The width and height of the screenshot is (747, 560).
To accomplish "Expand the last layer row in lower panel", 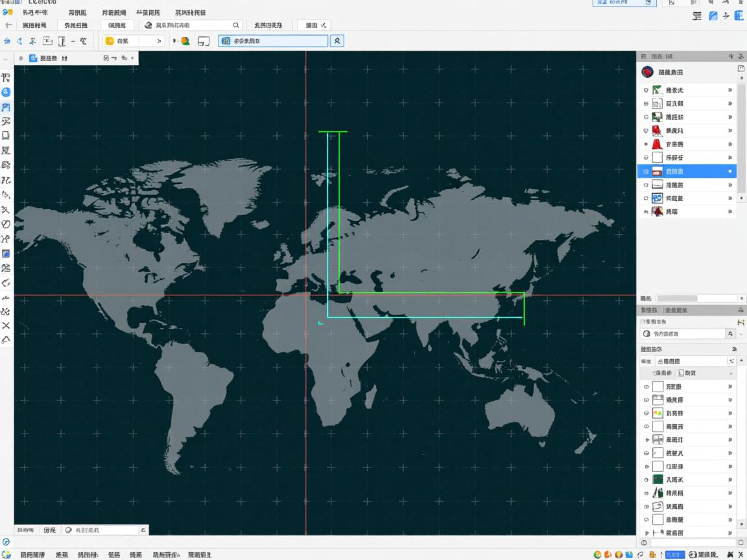I will pos(646,533).
